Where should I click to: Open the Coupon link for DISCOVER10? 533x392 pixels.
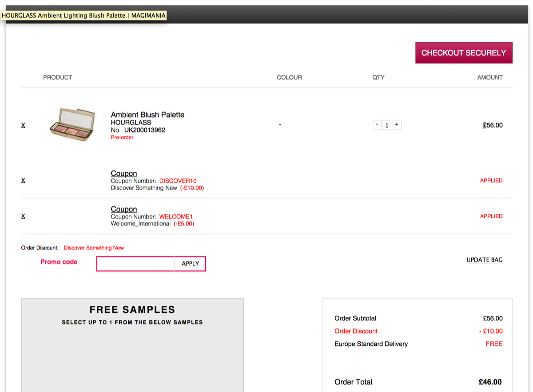pos(124,173)
